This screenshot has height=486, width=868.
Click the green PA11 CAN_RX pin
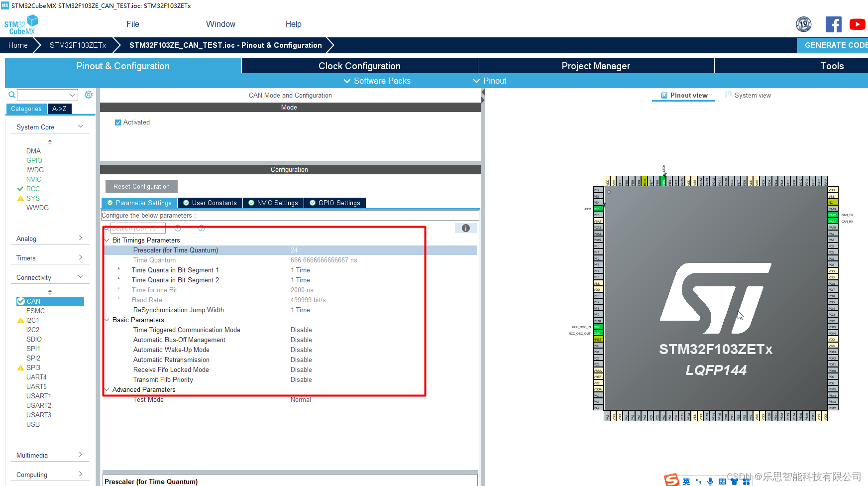pyautogui.click(x=833, y=221)
